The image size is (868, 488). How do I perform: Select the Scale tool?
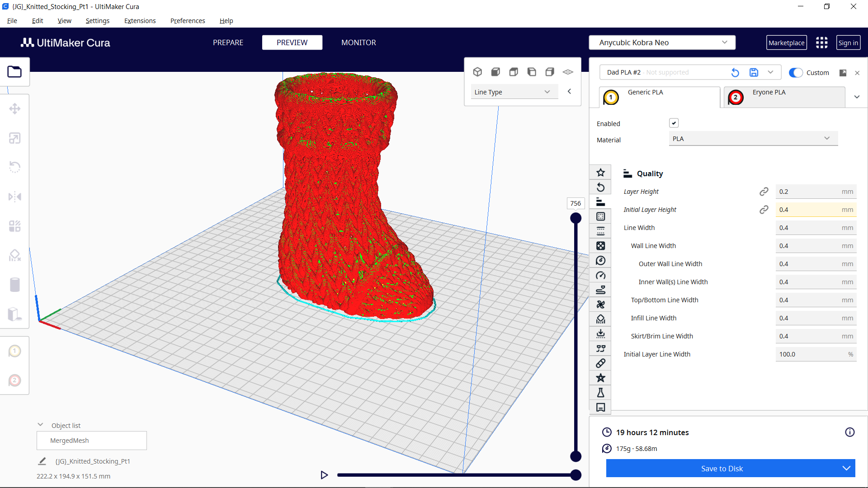click(15, 138)
